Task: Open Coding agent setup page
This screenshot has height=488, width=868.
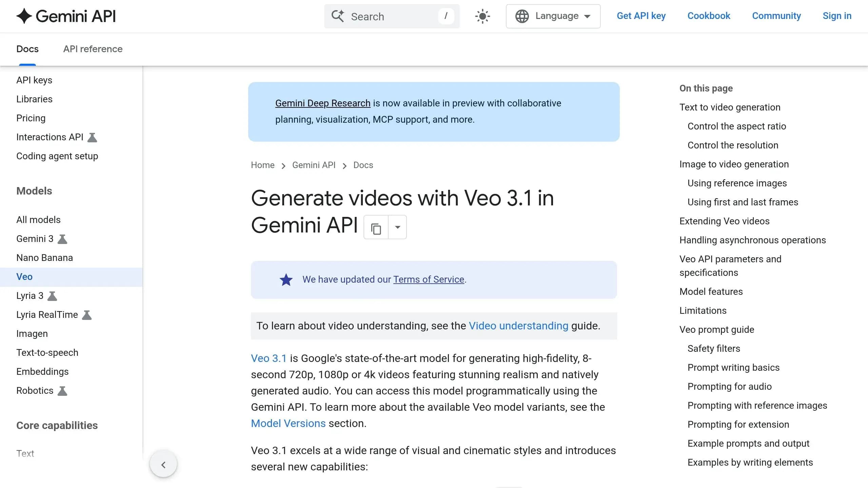Action: coord(57,156)
